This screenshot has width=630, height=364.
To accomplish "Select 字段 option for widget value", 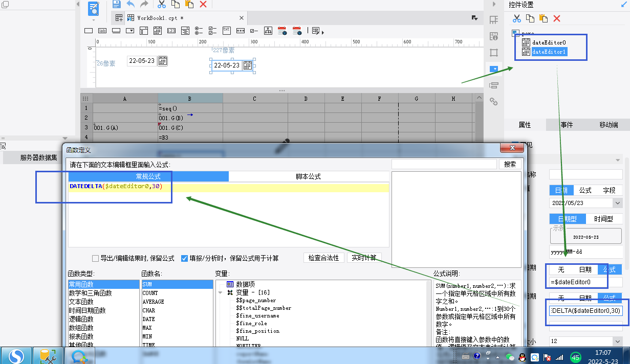I will point(609,190).
